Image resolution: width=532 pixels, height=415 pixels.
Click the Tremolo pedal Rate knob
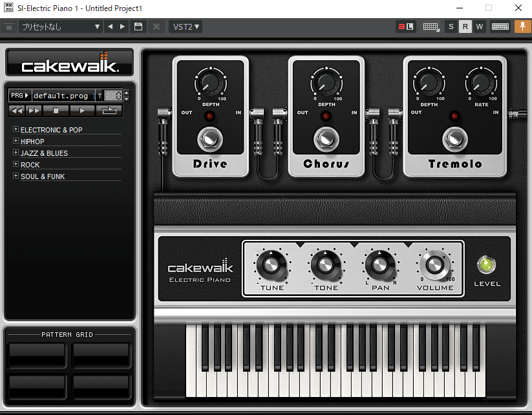481,82
